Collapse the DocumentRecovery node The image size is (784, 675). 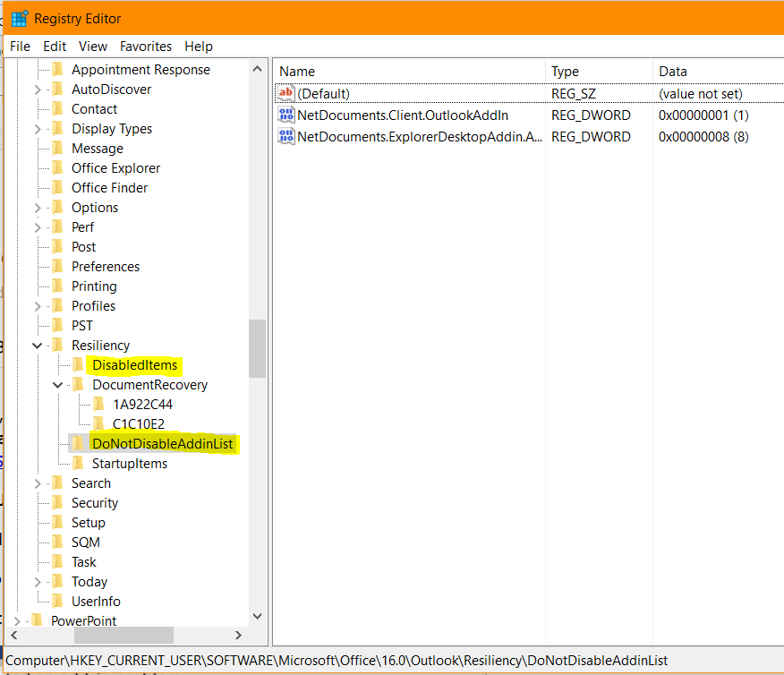(57, 384)
